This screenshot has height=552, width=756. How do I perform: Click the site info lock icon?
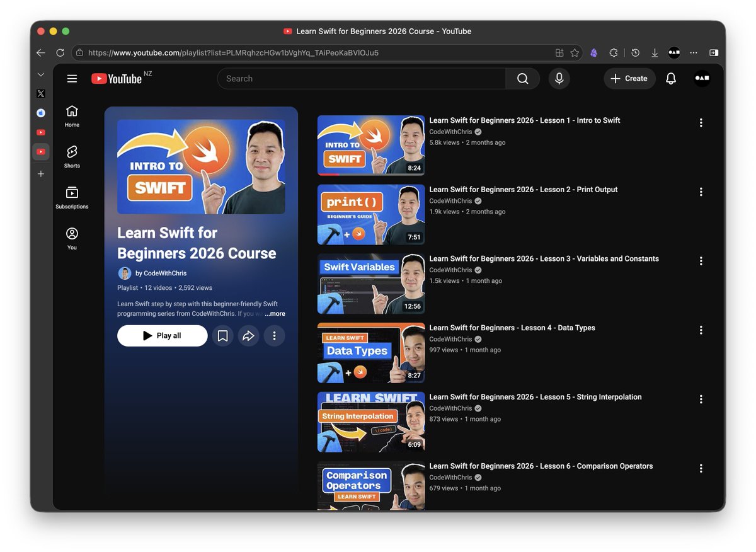[x=79, y=53]
